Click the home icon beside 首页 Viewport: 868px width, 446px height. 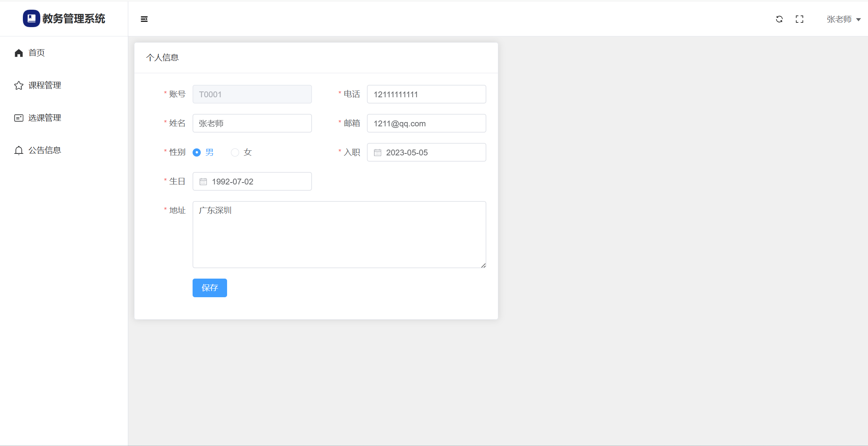(19, 53)
